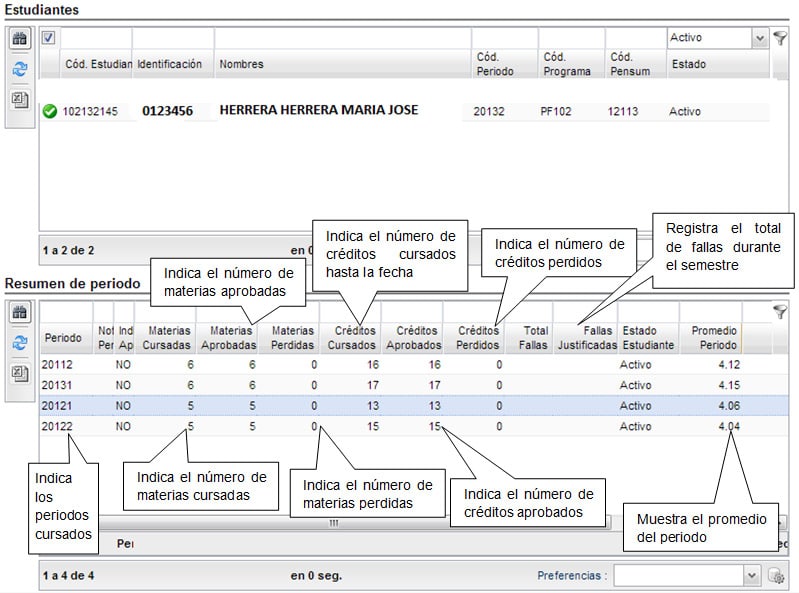Image resolution: width=799 pixels, height=593 pixels.
Task: Click average value 4.15
Action: (729, 385)
